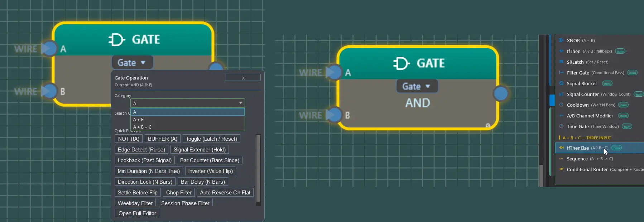Pick Toggle (Latch / Reset)
This screenshot has width=644, height=222.
pos(211,139)
